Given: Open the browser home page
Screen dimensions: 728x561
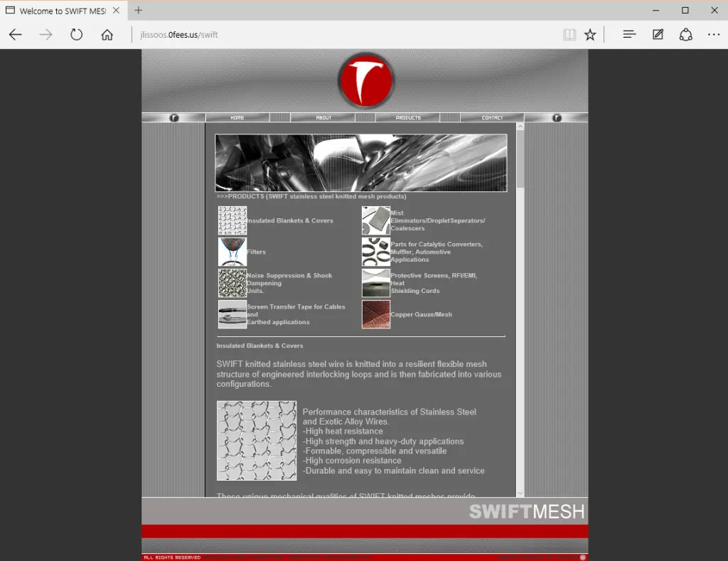Looking at the screenshot, I should click(x=107, y=34).
